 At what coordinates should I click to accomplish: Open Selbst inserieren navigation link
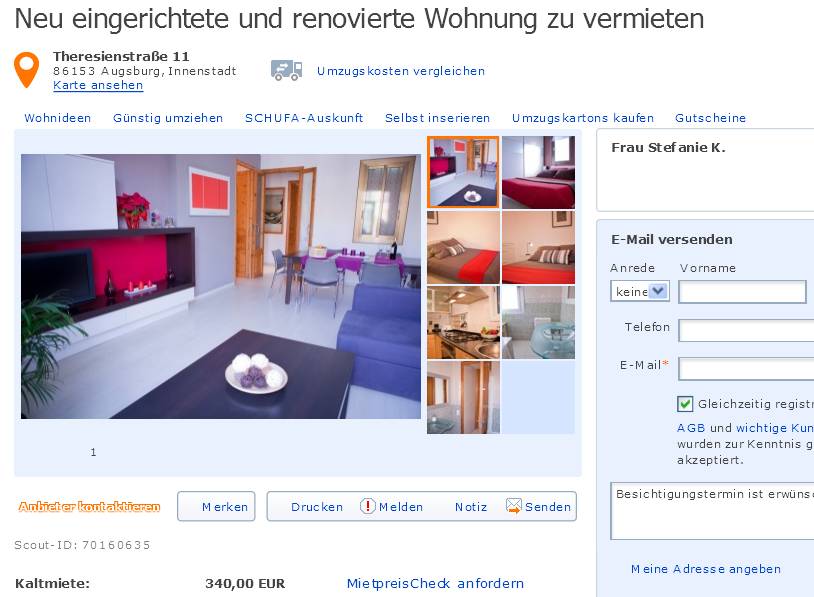pos(437,118)
